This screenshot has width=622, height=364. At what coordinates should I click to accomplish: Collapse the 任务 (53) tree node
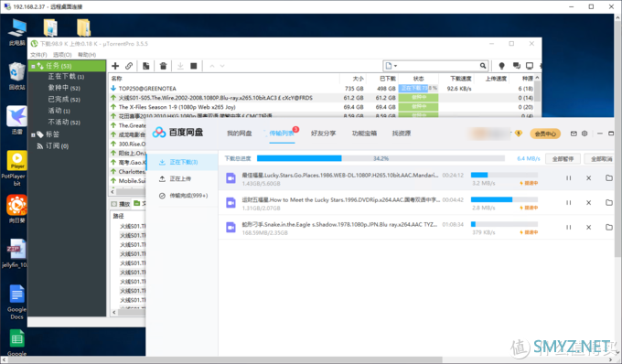33,66
